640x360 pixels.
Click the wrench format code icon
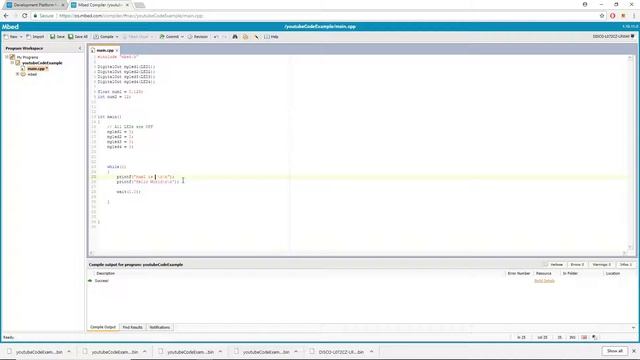pyautogui.click(x=256, y=37)
